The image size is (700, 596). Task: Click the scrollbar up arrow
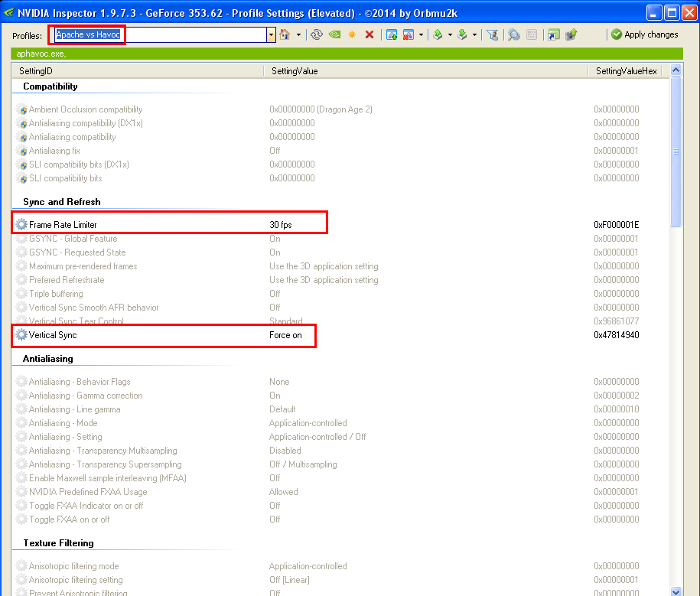(x=676, y=70)
